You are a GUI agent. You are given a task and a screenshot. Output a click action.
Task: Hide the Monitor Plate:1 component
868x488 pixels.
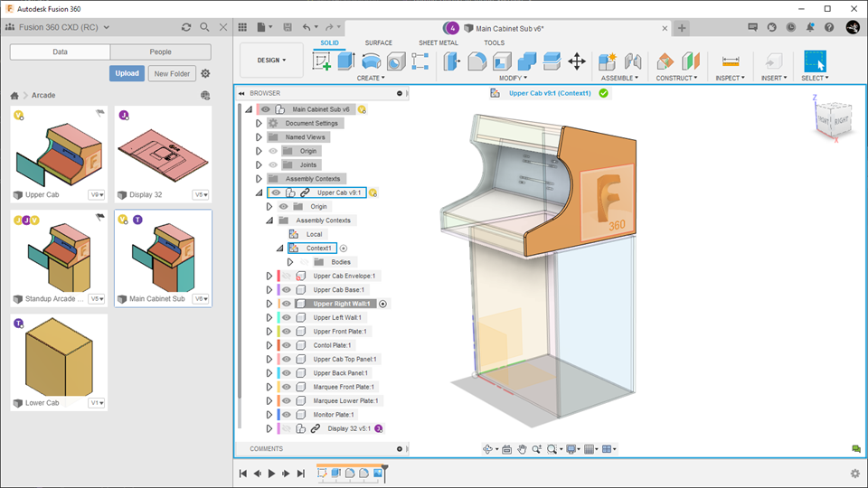[286, 414]
